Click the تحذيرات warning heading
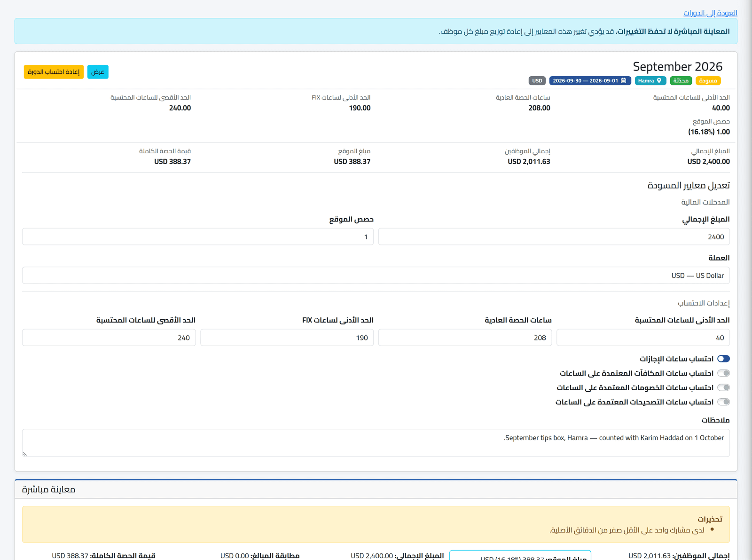This screenshot has height=560, width=752. click(x=710, y=519)
